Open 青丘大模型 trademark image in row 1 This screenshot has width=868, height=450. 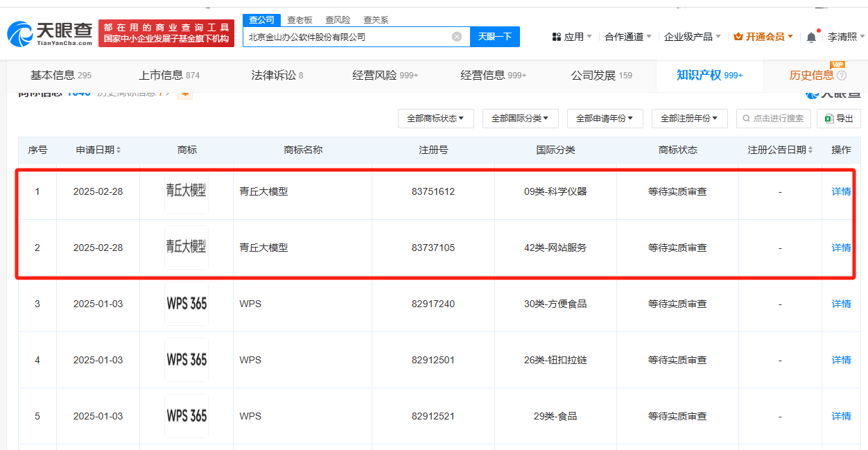point(186,191)
